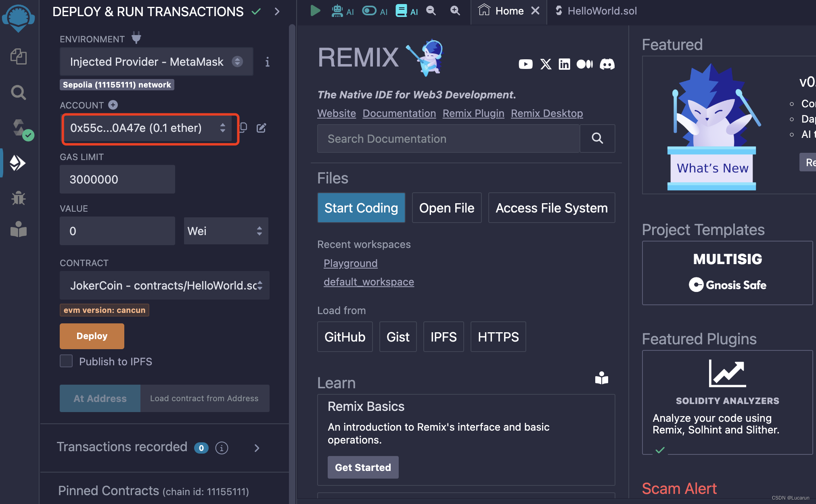Open the Remix Desktop link
The width and height of the screenshot is (816, 504).
coord(547,113)
